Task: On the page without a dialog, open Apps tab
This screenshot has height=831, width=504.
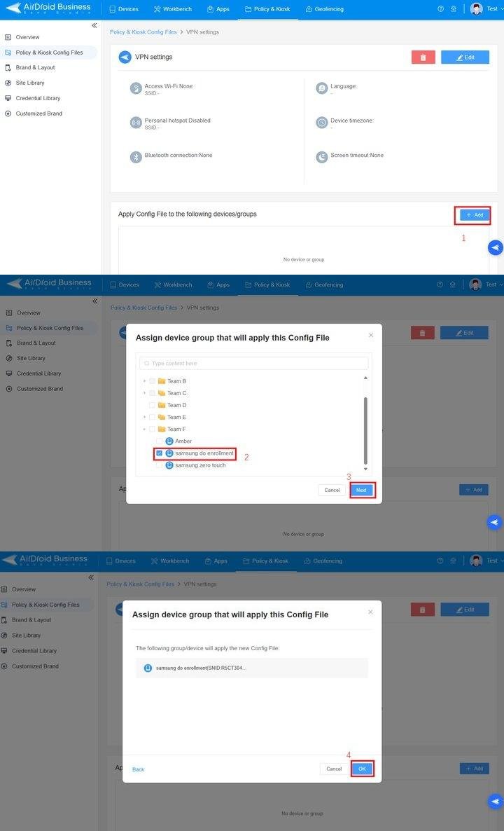Action: pyautogui.click(x=218, y=9)
